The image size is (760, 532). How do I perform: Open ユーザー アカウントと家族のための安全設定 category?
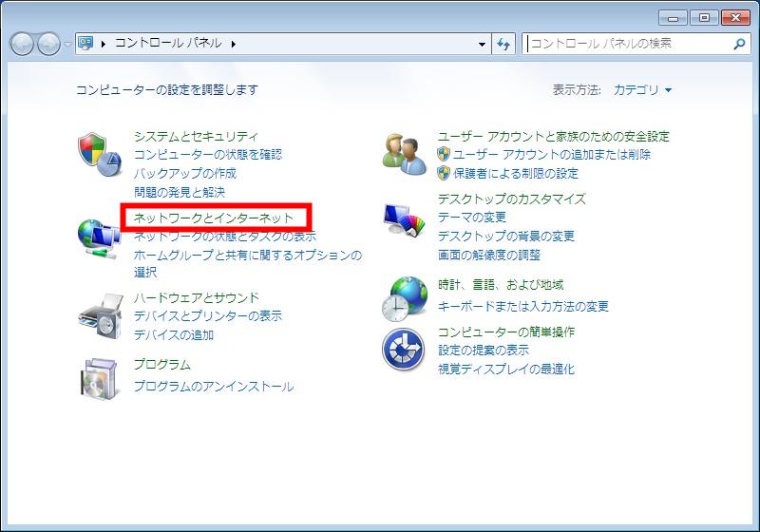(554, 136)
